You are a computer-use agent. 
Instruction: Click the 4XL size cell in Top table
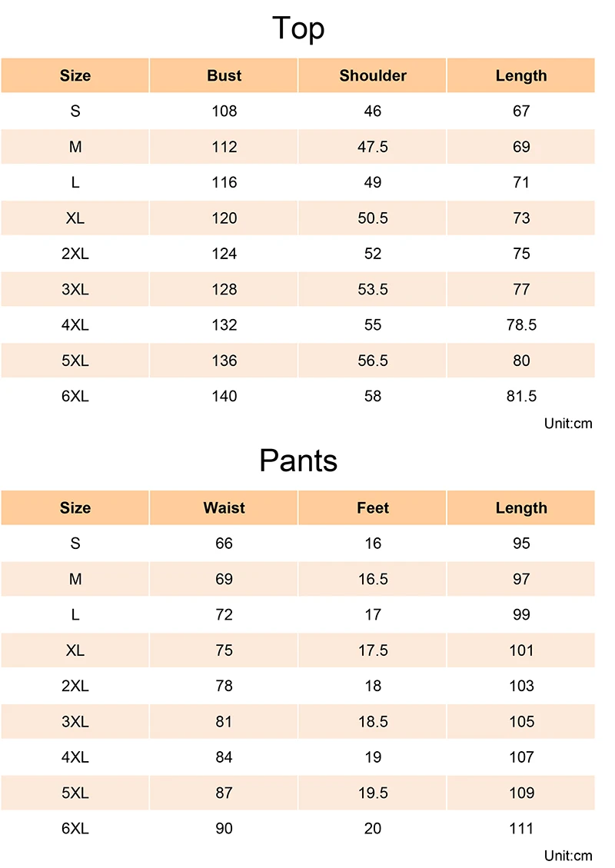pyautogui.click(x=75, y=325)
